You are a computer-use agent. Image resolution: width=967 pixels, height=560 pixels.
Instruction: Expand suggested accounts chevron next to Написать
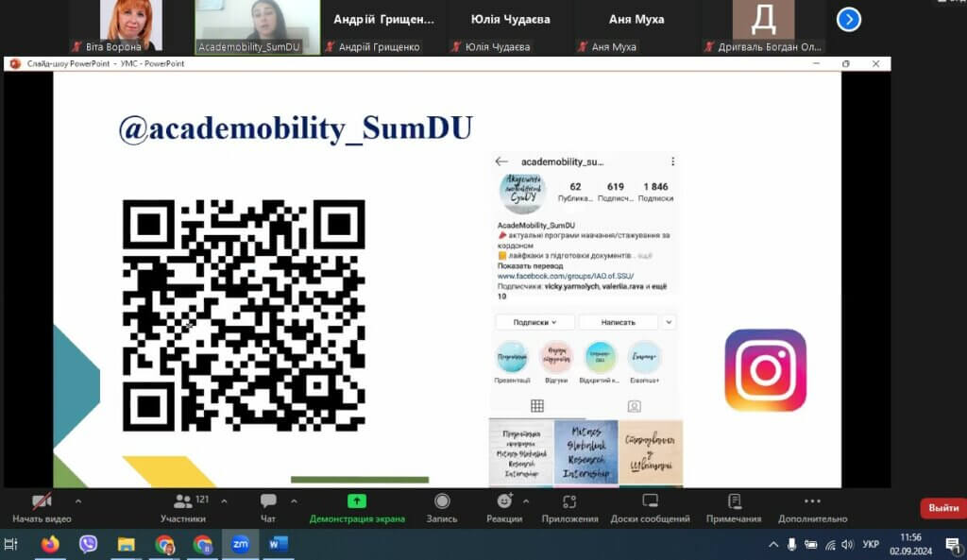coord(669,322)
